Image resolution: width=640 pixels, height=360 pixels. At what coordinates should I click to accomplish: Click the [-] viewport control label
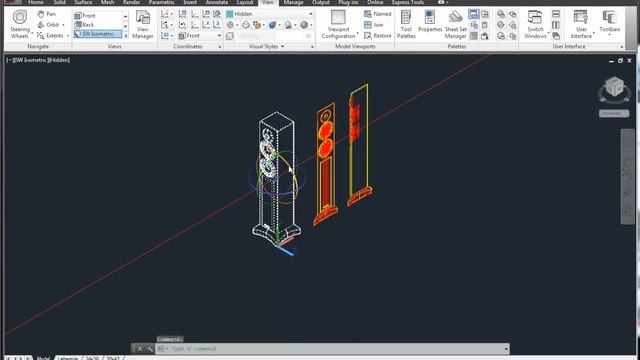(x=9, y=60)
